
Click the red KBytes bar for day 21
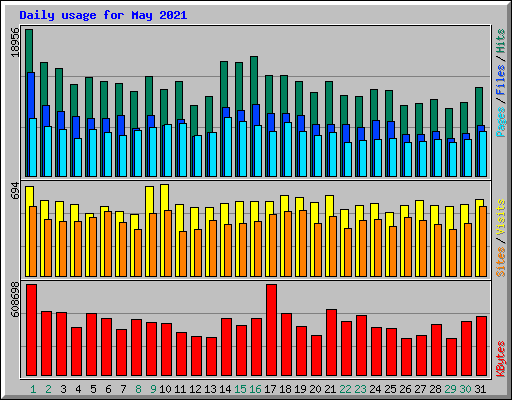click(331, 343)
